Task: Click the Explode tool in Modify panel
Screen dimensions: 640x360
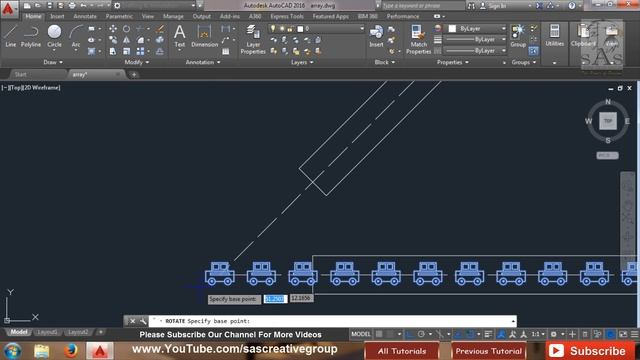Action: [x=160, y=40]
